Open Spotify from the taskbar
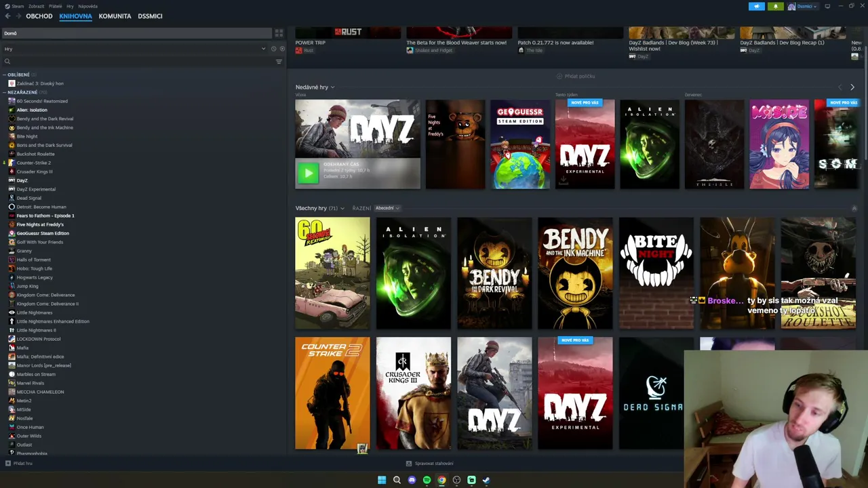The width and height of the screenshot is (868, 488). tap(427, 480)
